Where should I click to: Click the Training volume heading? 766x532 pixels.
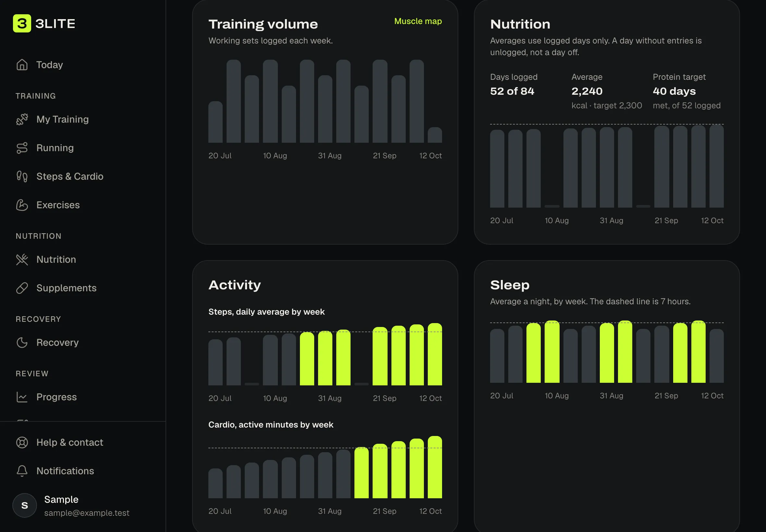click(x=263, y=24)
